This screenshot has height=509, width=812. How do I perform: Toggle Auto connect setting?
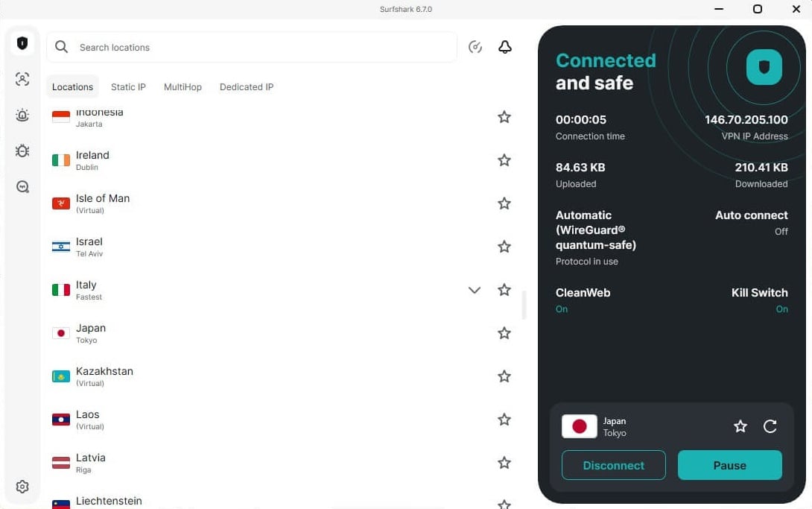pos(752,222)
